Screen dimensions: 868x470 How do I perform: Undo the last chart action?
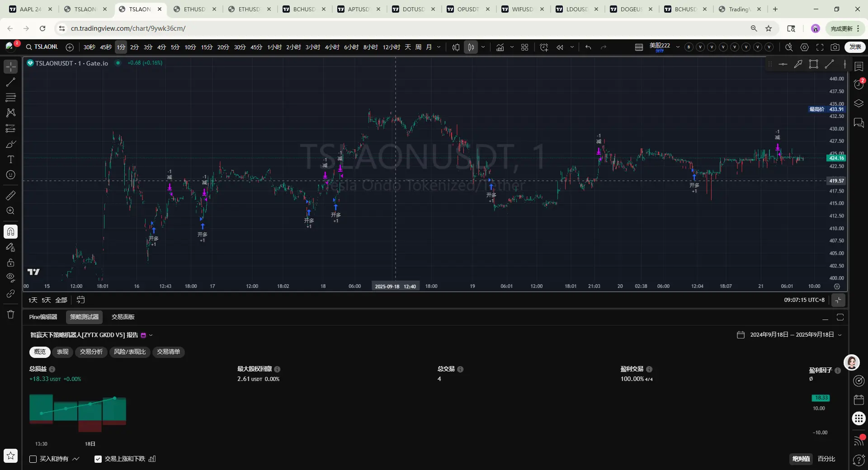click(x=588, y=47)
